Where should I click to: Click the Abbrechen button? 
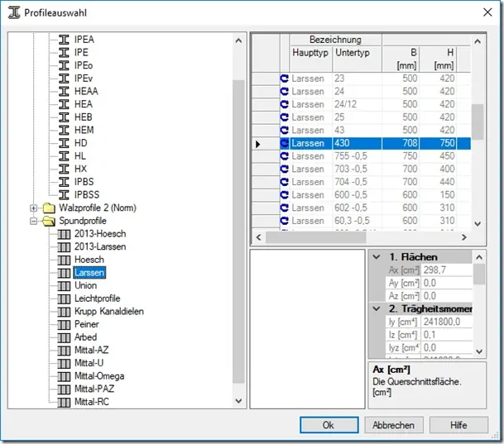point(394,425)
